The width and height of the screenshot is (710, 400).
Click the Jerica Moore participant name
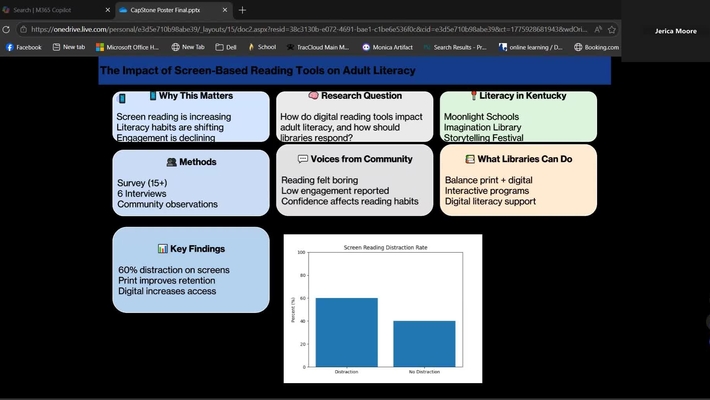point(676,31)
